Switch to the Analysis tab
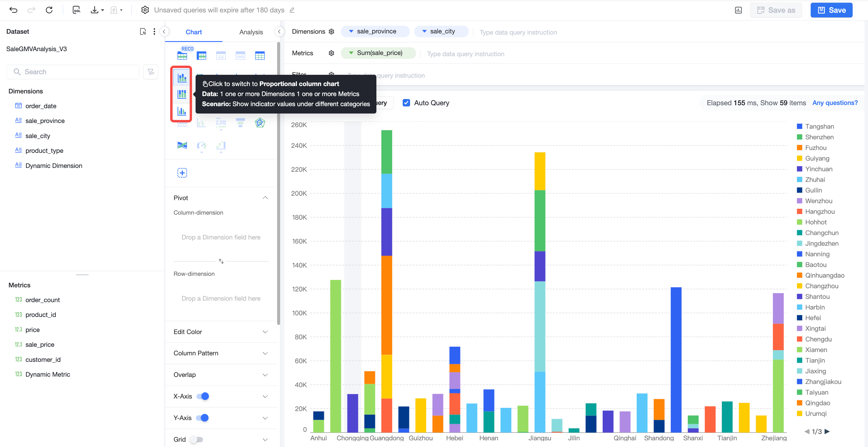Screen dimensions: 868x447 [251, 32]
